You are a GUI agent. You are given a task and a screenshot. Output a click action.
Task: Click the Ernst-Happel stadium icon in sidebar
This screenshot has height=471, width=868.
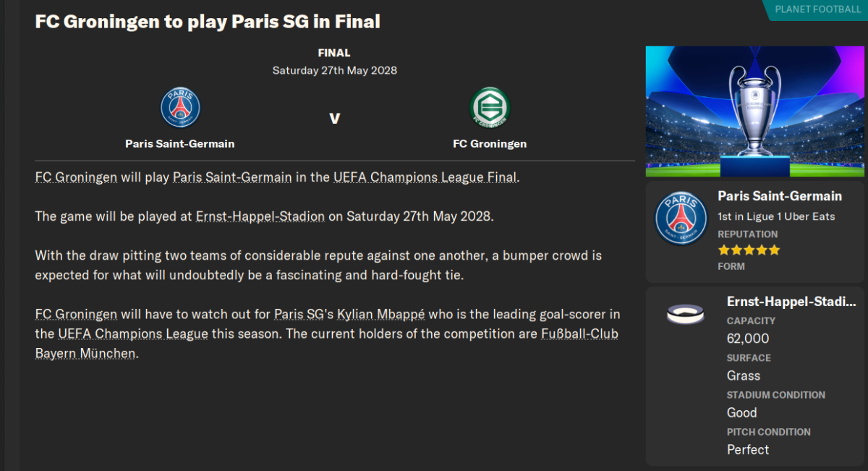685,314
